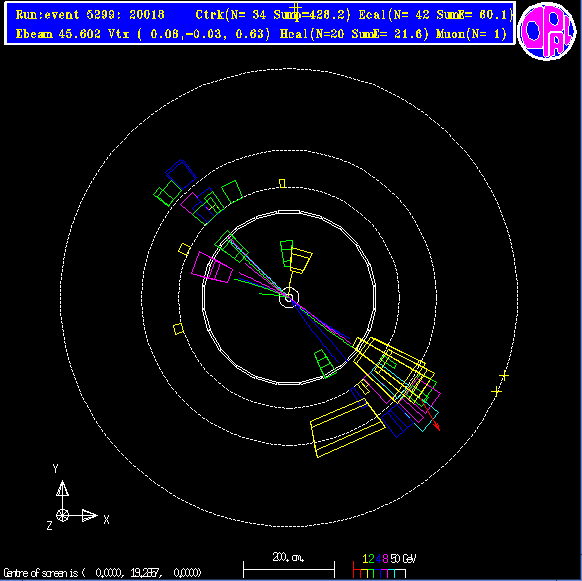
Task: Click the blue cluster box at upper left
Action: [181, 174]
